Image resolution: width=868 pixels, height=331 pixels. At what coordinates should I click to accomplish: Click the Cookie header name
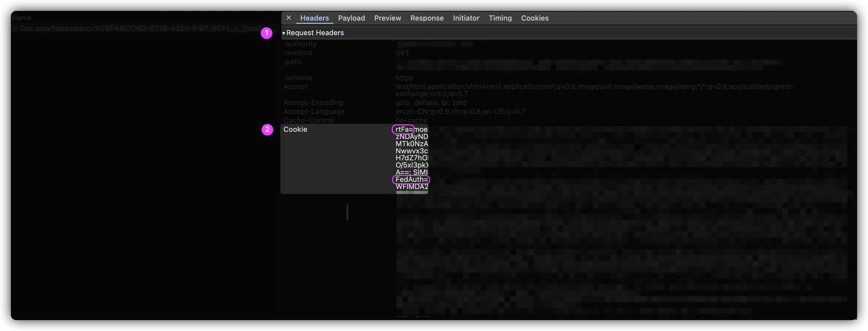click(x=295, y=130)
